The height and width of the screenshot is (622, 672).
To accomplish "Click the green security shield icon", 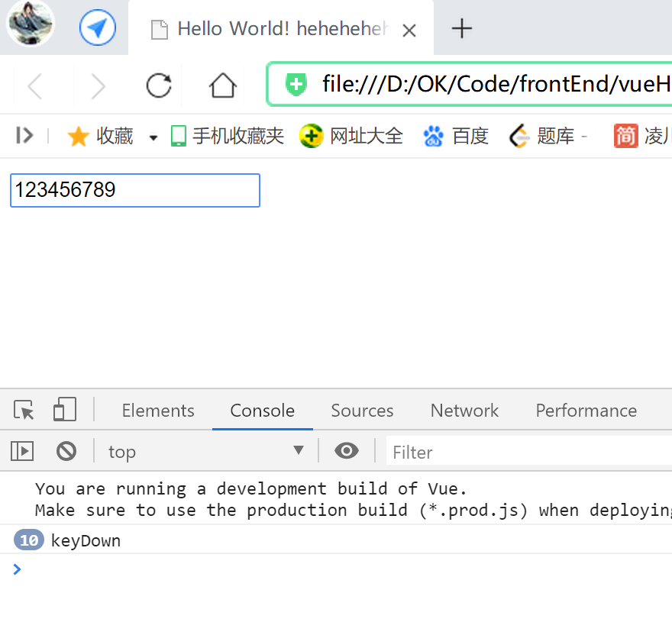I will tap(296, 84).
